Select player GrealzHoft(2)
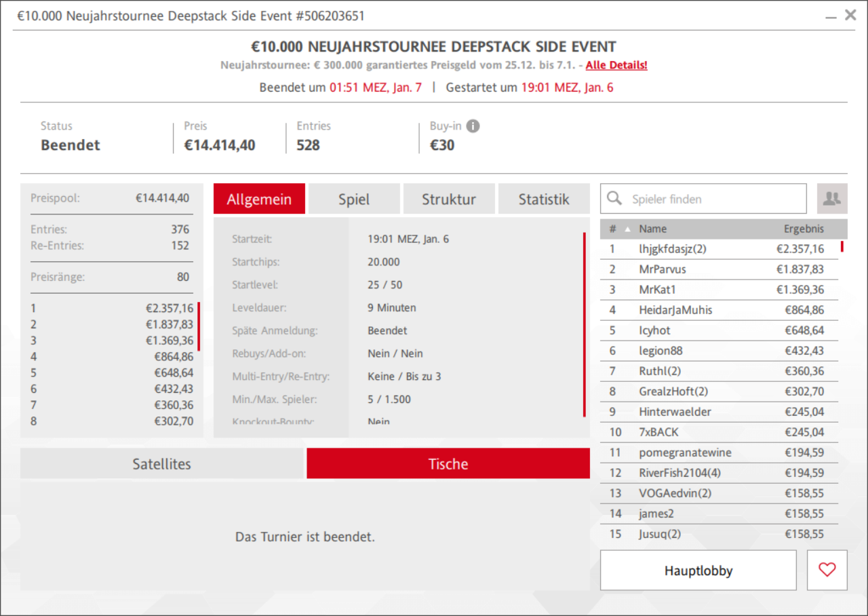The width and height of the screenshot is (868, 616). point(719,391)
